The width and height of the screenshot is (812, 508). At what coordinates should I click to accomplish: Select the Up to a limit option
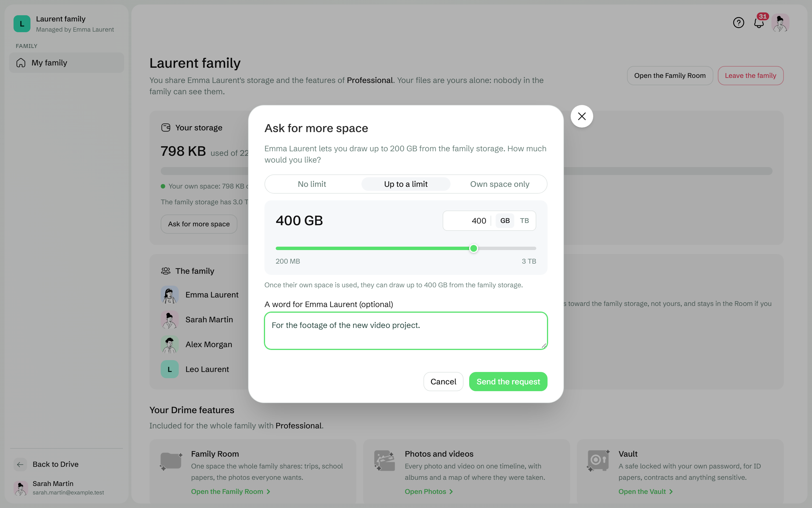click(406, 184)
